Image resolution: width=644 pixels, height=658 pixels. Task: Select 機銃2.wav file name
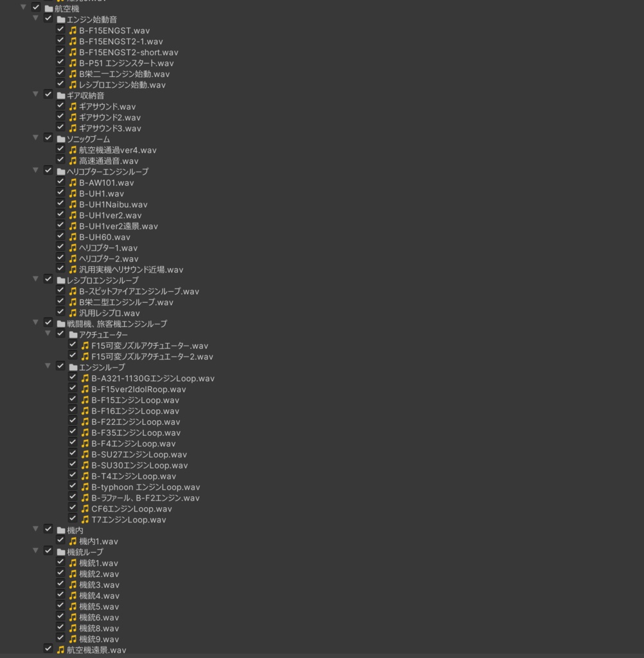point(99,574)
